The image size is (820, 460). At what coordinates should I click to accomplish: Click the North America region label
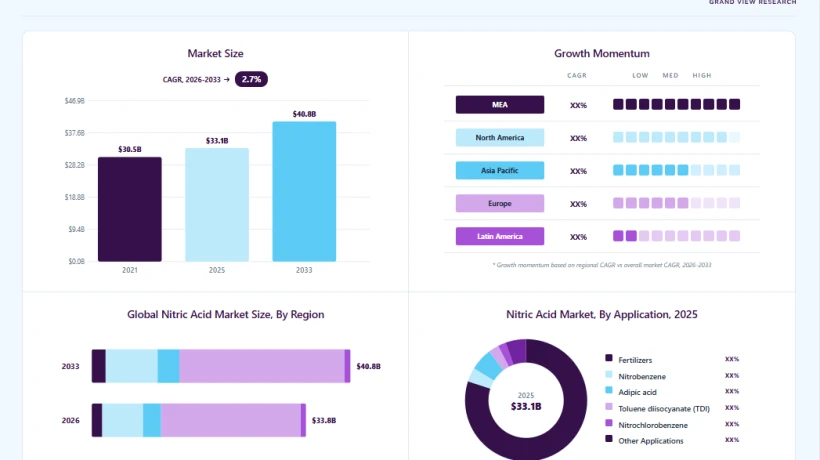point(499,137)
